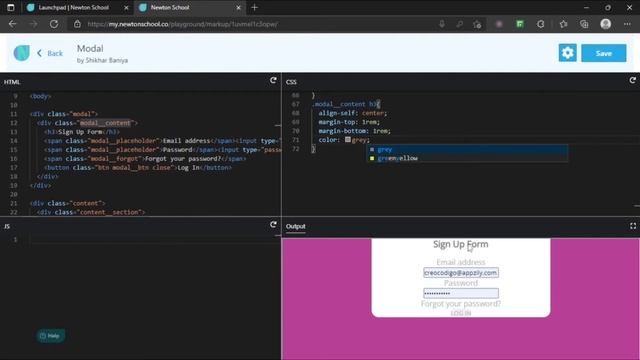Screen dimensions: 640x360
Task: Click Forgot your password? in output
Action: [460, 304]
